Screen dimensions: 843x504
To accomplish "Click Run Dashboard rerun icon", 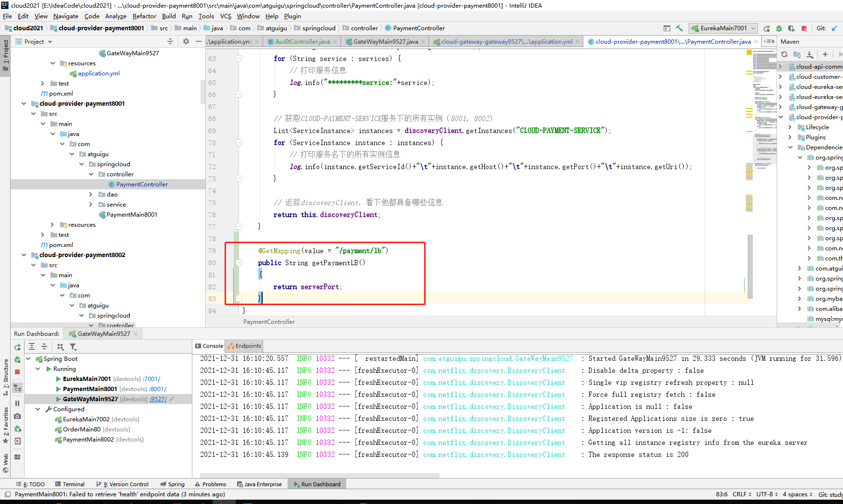I will tap(17, 347).
